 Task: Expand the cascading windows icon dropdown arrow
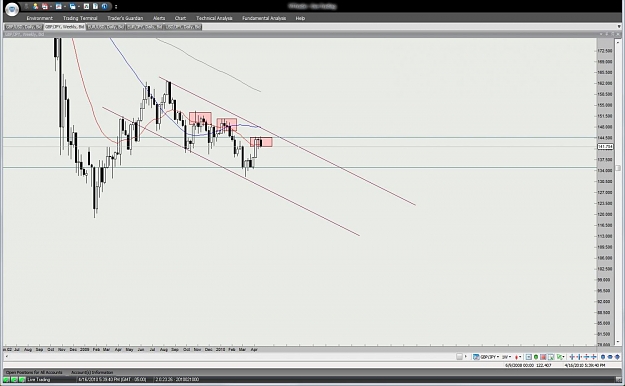point(79,6)
